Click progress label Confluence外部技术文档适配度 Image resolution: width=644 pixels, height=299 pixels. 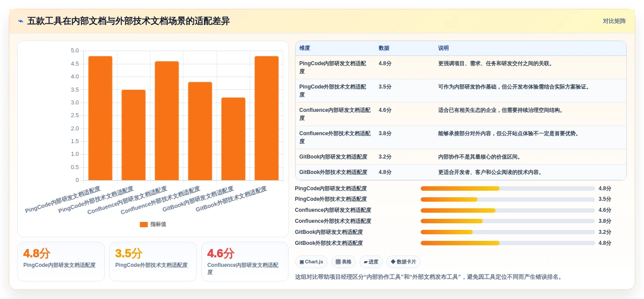[x=333, y=221]
